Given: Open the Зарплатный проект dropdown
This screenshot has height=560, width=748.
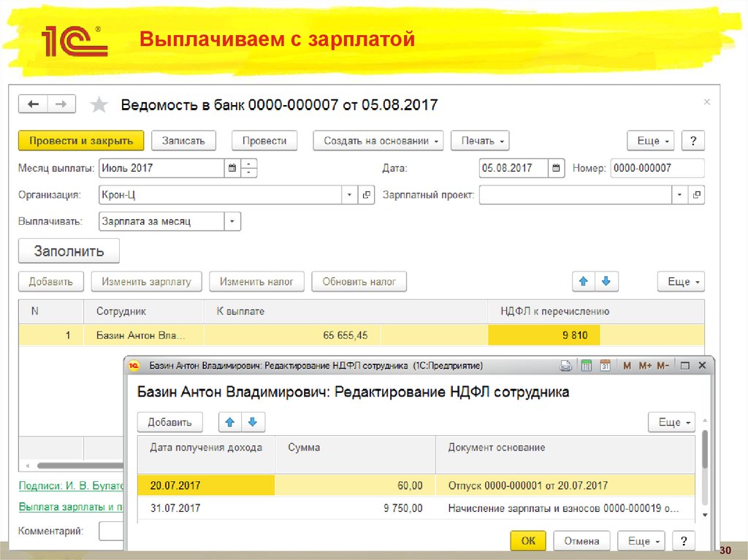Looking at the screenshot, I should 679,195.
